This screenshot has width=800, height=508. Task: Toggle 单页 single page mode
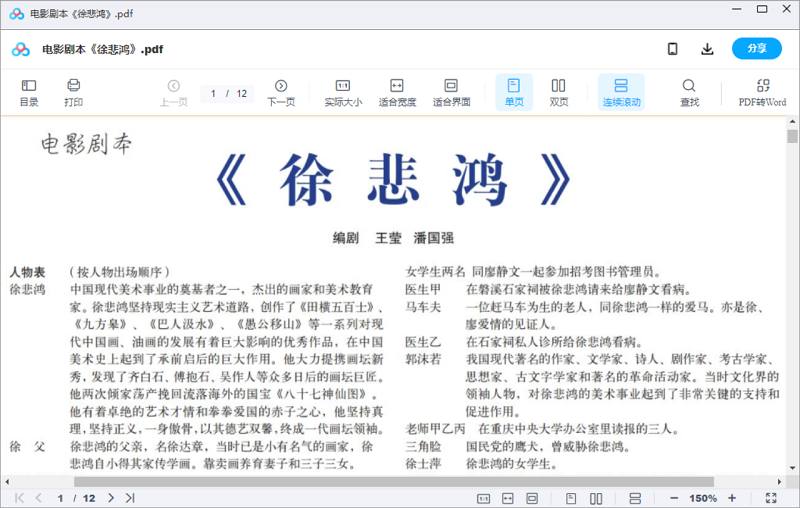point(514,92)
